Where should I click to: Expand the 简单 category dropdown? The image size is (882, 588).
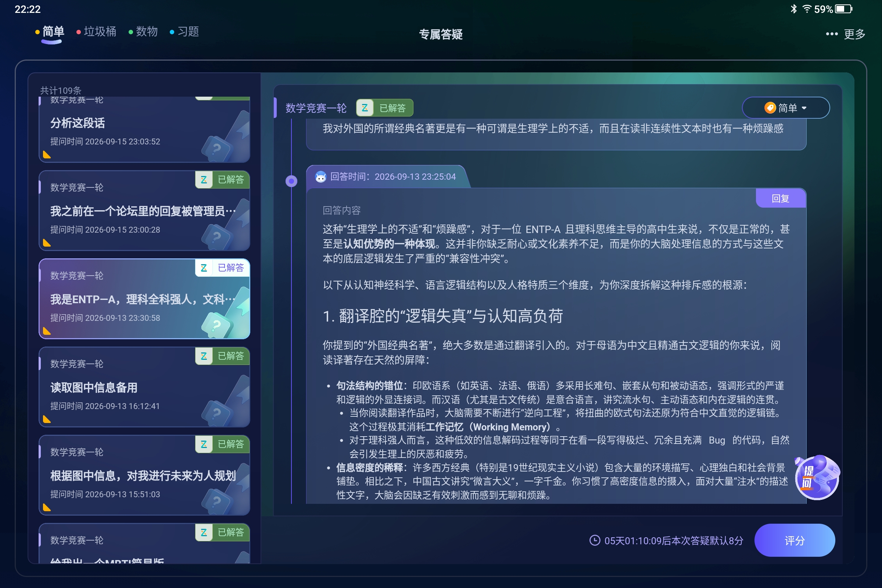pyautogui.click(x=786, y=108)
